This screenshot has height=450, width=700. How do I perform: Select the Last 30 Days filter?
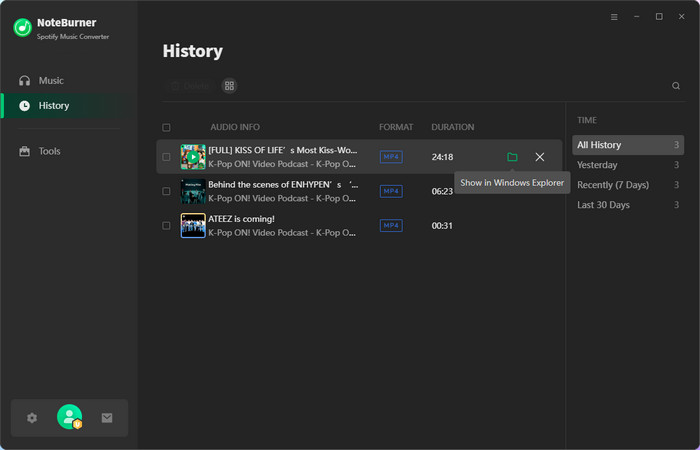628,205
